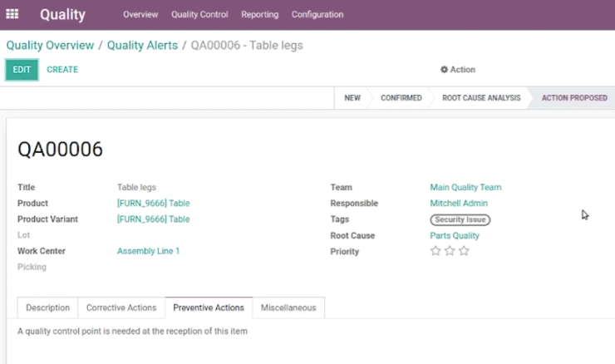The width and height of the screenshot is (615, 364).
Task: Click the preventive action note text
Action: pyautogui.click(x=132, y=331)
